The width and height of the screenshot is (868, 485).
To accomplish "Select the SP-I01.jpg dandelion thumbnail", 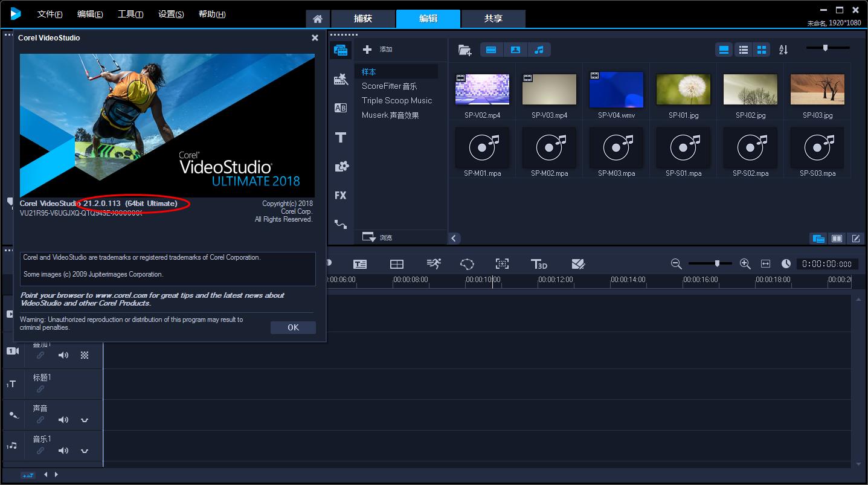I will [683, 89].
